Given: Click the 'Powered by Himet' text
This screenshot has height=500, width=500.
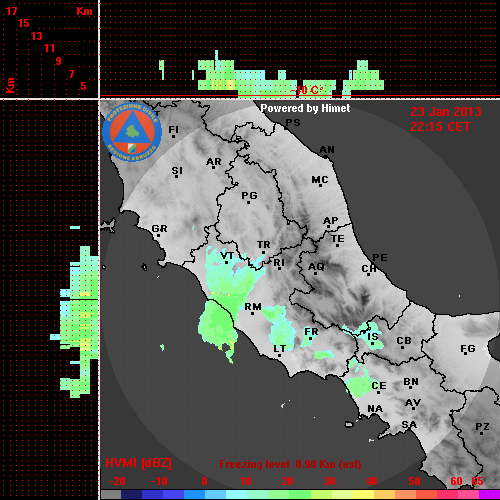Looking at the screenshot, I should pos(305,108).
